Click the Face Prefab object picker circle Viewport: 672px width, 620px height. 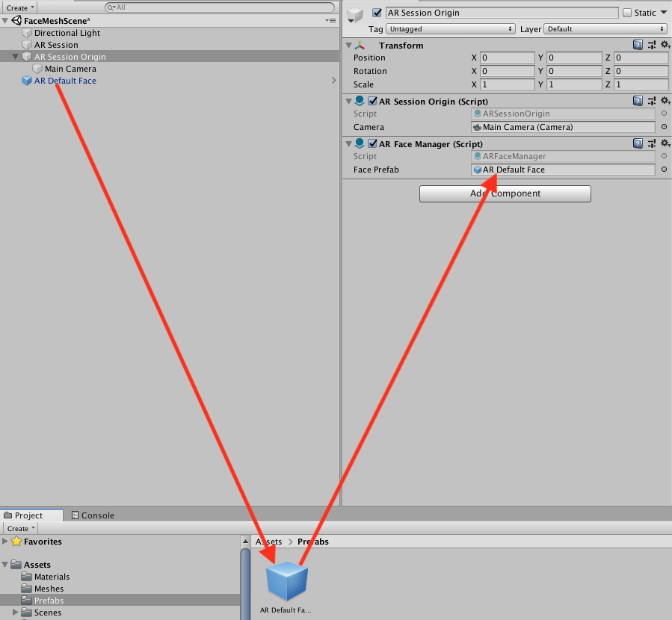[664, 170]
